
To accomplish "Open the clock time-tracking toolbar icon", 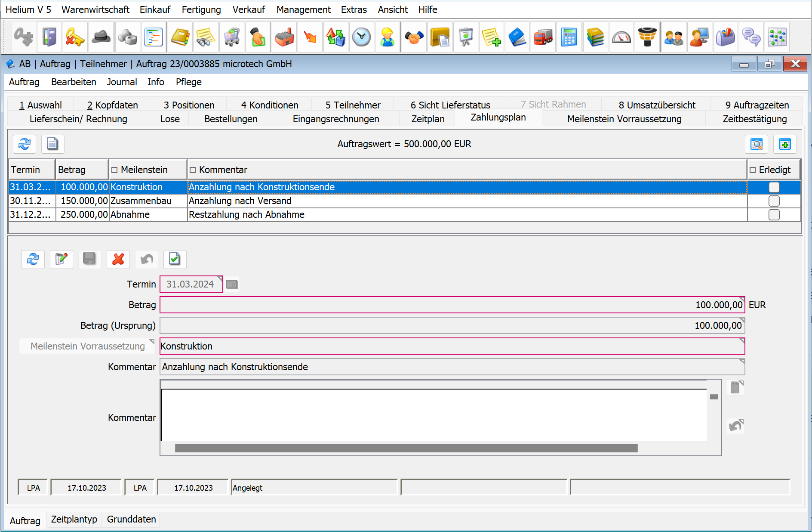I will [361, 37].
